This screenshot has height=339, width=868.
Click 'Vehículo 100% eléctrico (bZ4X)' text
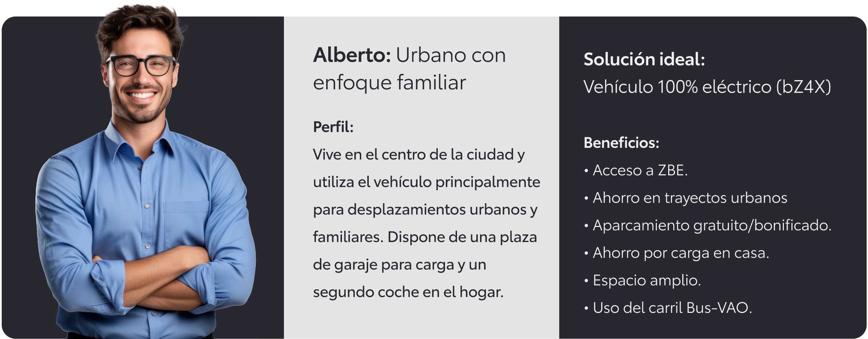[x=707, y=87]
